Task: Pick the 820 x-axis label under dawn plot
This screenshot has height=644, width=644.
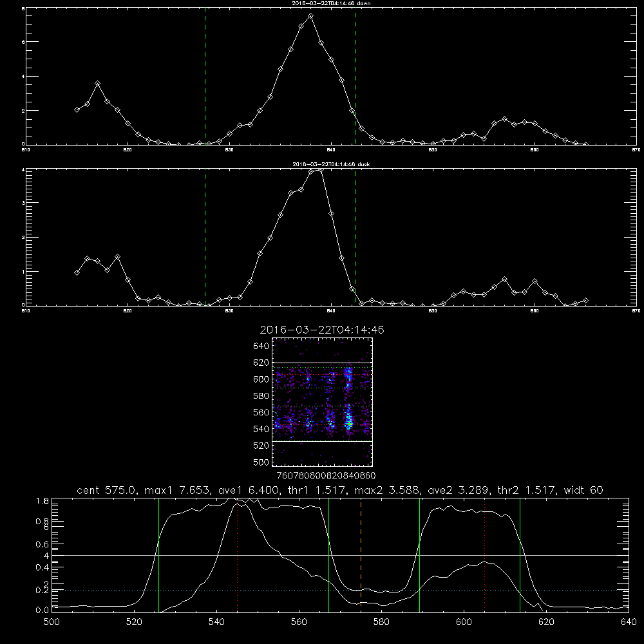Action: 128,150
